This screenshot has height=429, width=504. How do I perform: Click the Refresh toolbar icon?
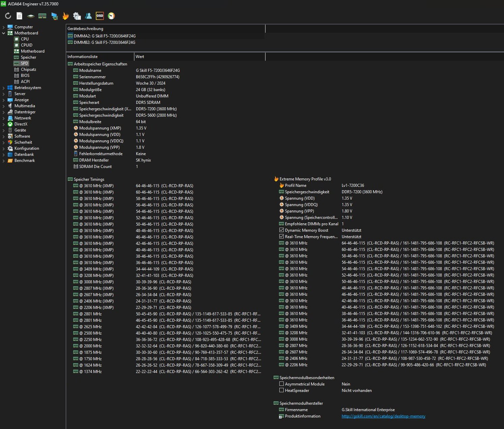[8, 16]
